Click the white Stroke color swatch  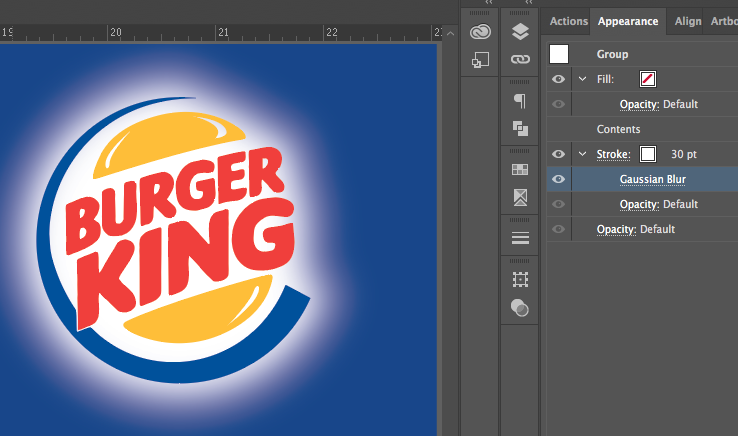point(648,154)
